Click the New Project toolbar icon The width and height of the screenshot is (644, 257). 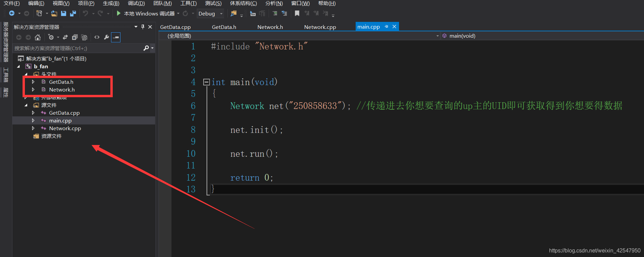[x=39, y=13]
